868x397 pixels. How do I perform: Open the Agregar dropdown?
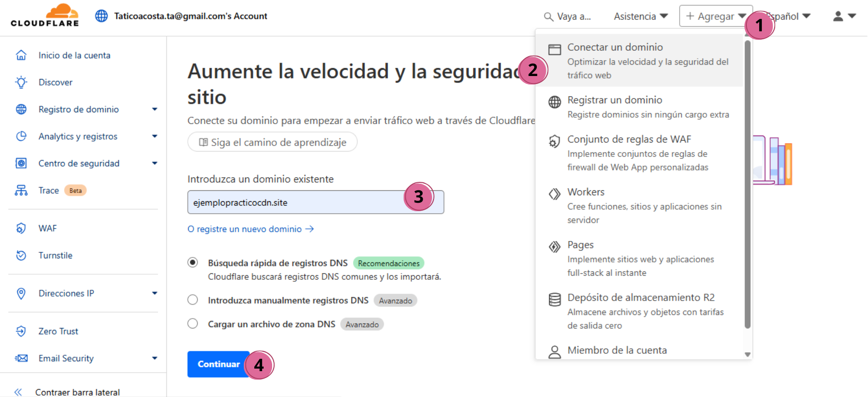716,16
